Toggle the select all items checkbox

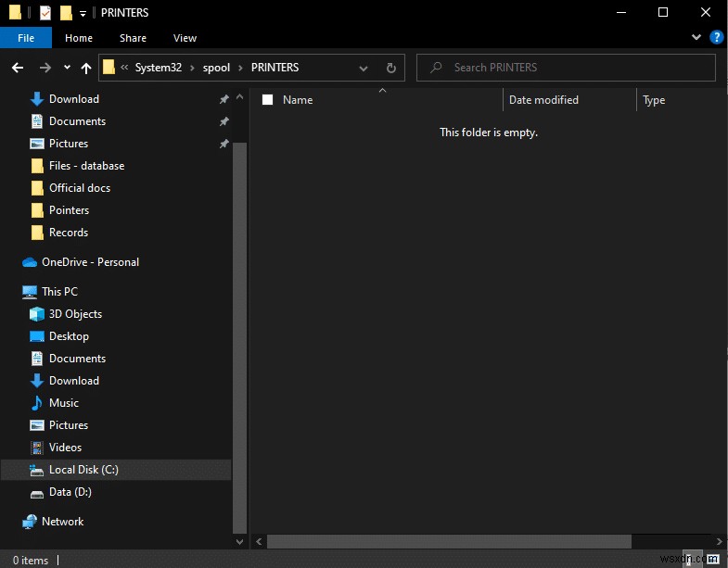click(268, 100)
